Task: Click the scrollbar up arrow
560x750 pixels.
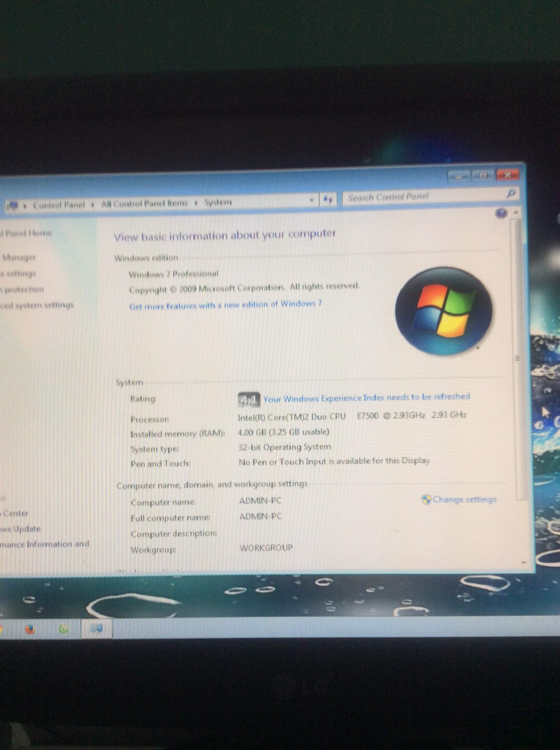Action: click(x=515, y=213)
